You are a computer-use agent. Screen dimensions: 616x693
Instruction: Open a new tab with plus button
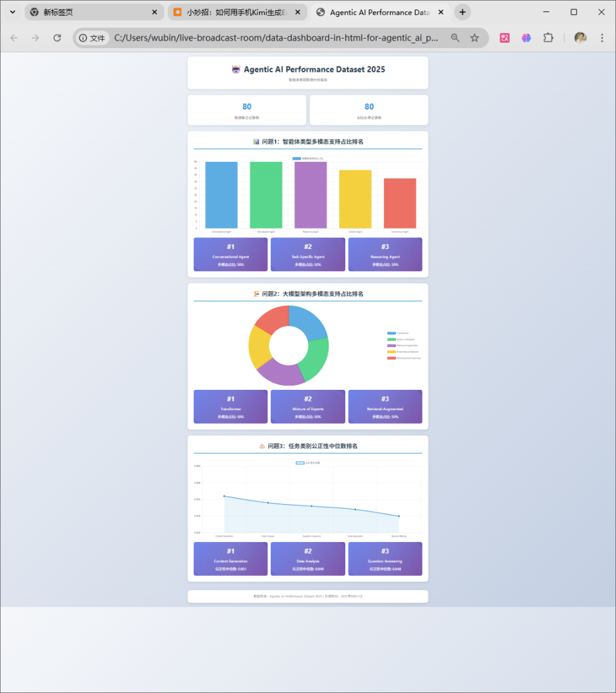click(462, 12)
